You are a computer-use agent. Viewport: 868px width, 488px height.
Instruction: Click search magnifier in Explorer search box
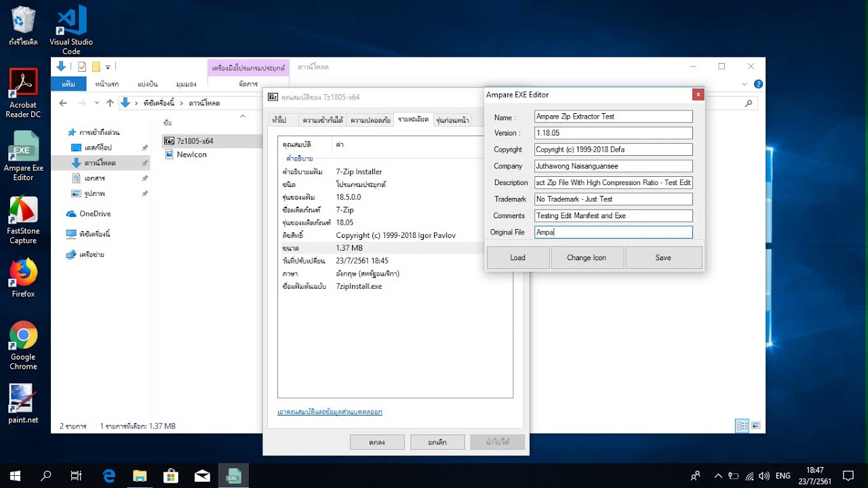coord(749,104)
